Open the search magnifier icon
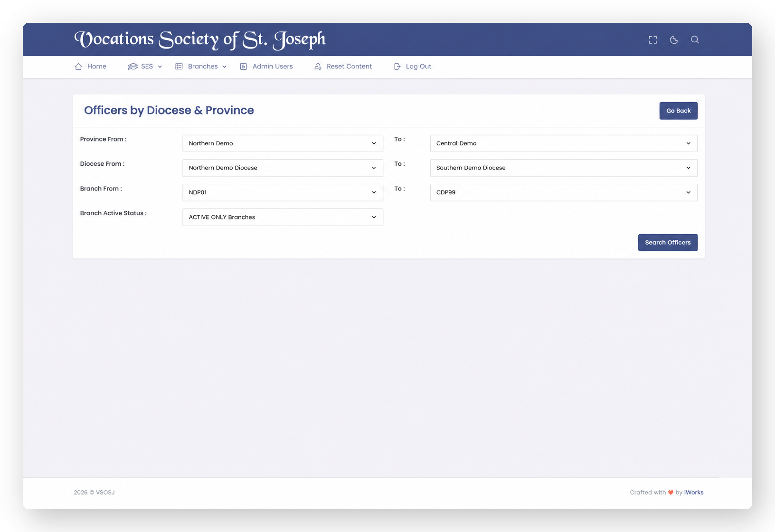This screenshot has height=532, width=775. [x=695, y=40]
